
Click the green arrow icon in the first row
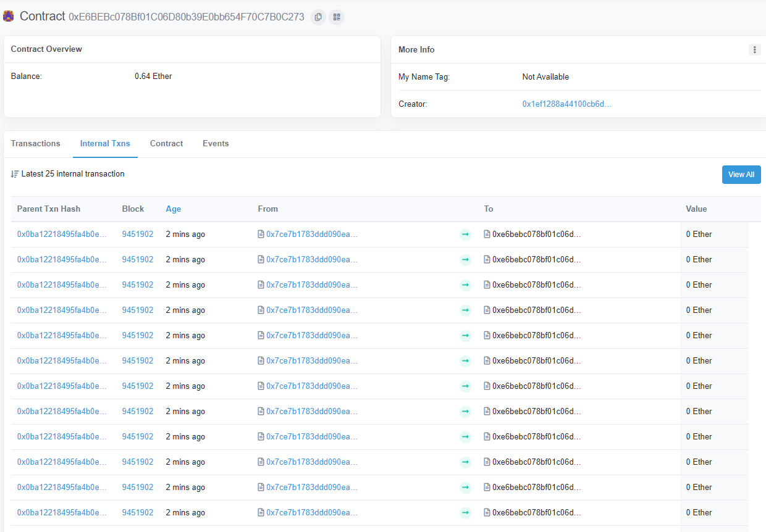coord(465,235)
